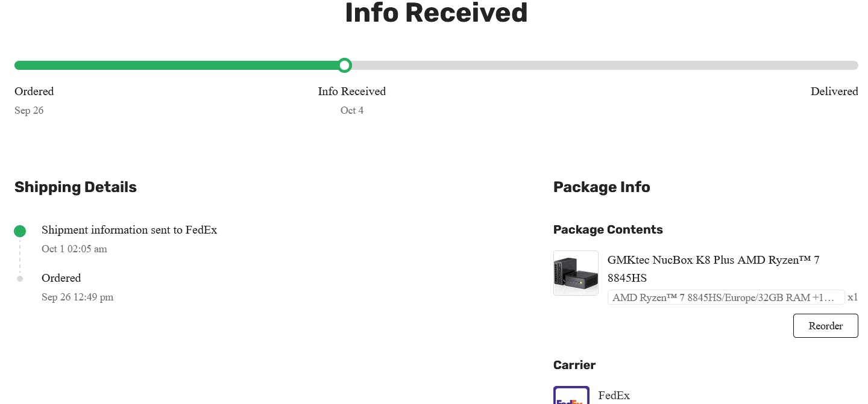Image resolution: width=868 pixels, height=404 pixels.
Task: Select the 'Shipment information sent to FedEx' entry
Action: click(x=129, y=230)
